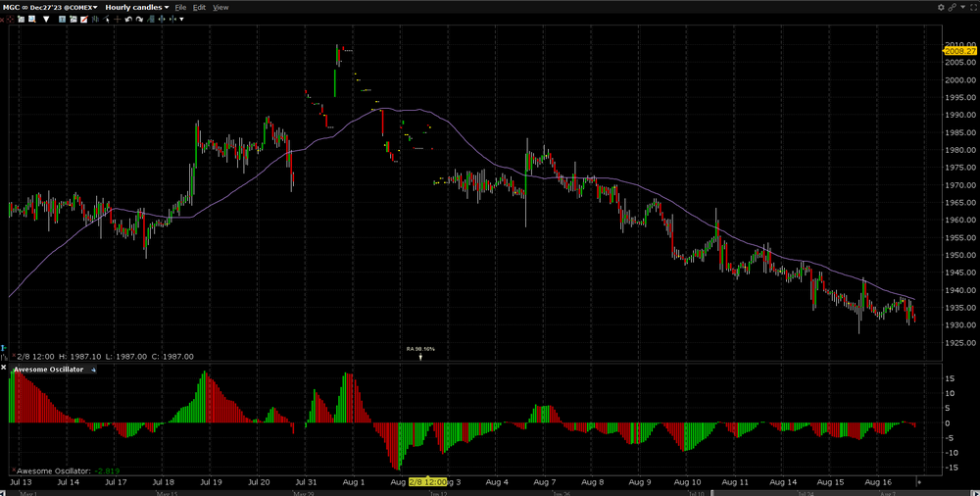The image size is (980, 496).
Task: Open the Edit menu
Action: (199, 7)
